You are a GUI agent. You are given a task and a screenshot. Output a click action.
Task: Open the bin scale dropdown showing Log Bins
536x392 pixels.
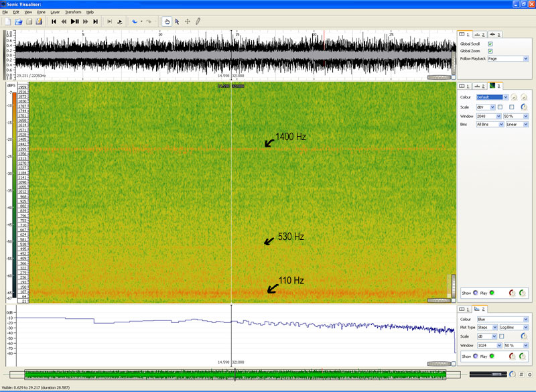(x=514, y=328)
